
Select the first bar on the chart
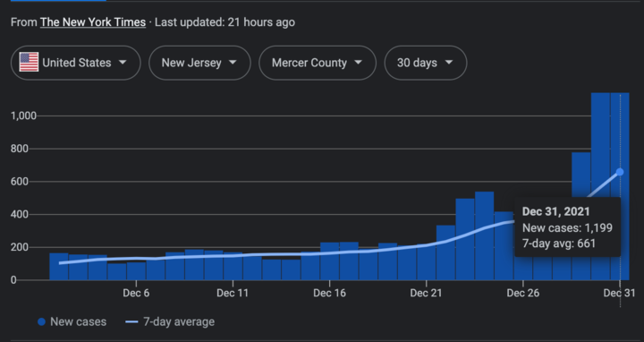pyautogui.click(x=59, y=267)
